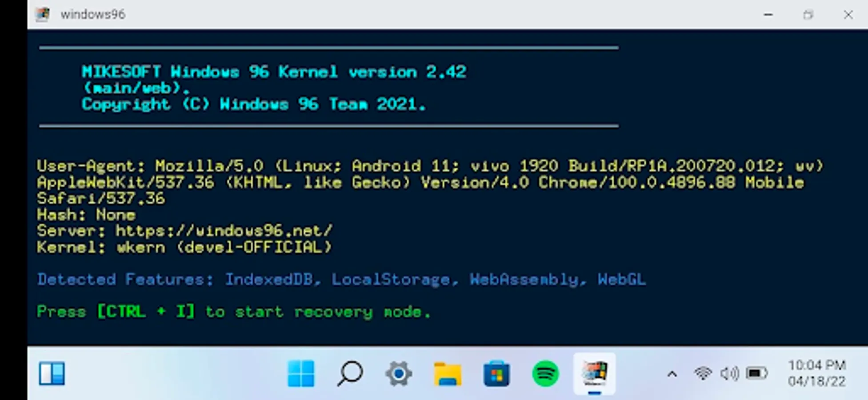Click the "Copyright (C) Windows 96 Team 2021." line
The image size is (868, 400).
tap(254, 104)
